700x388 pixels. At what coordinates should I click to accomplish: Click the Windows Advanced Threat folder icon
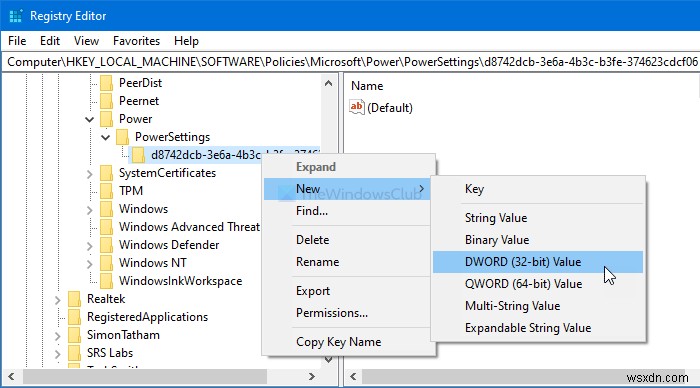click(107, 227)
